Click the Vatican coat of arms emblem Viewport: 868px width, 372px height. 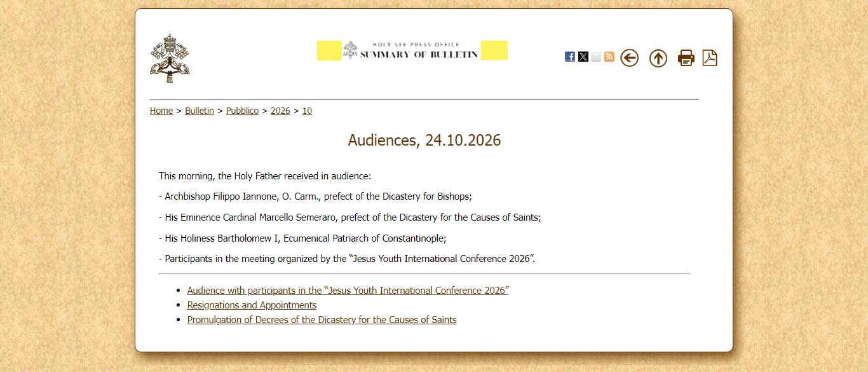170,58
